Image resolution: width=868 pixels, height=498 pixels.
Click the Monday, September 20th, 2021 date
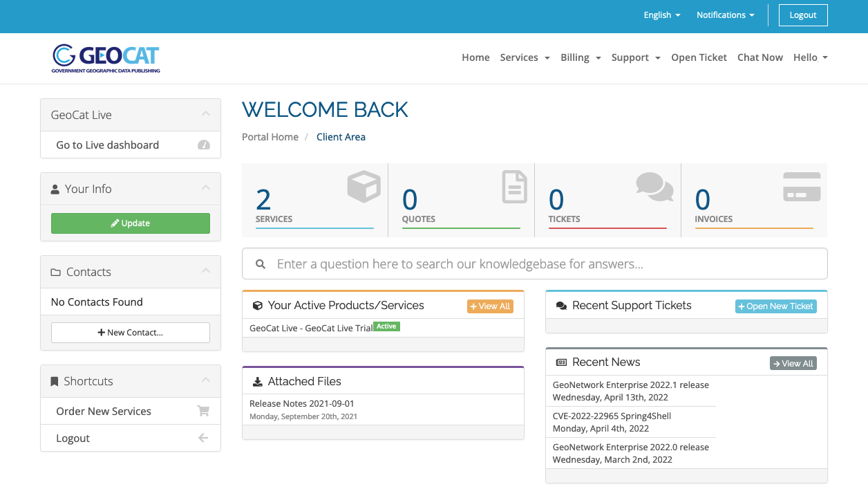click(303, 416)
